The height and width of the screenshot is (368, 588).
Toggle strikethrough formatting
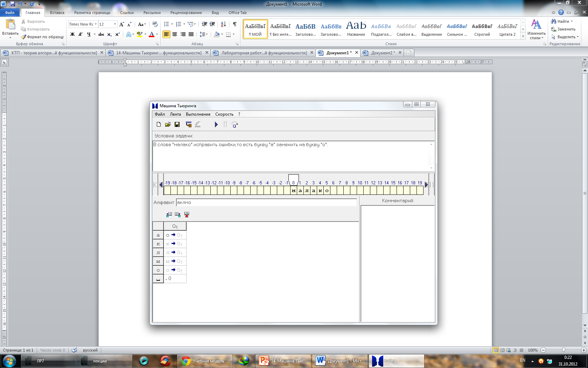tap(101, 34)
